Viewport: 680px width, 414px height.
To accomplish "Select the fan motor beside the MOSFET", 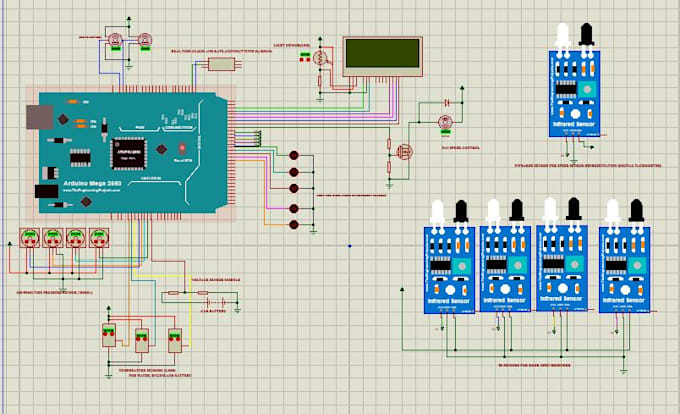I will 445,122.
